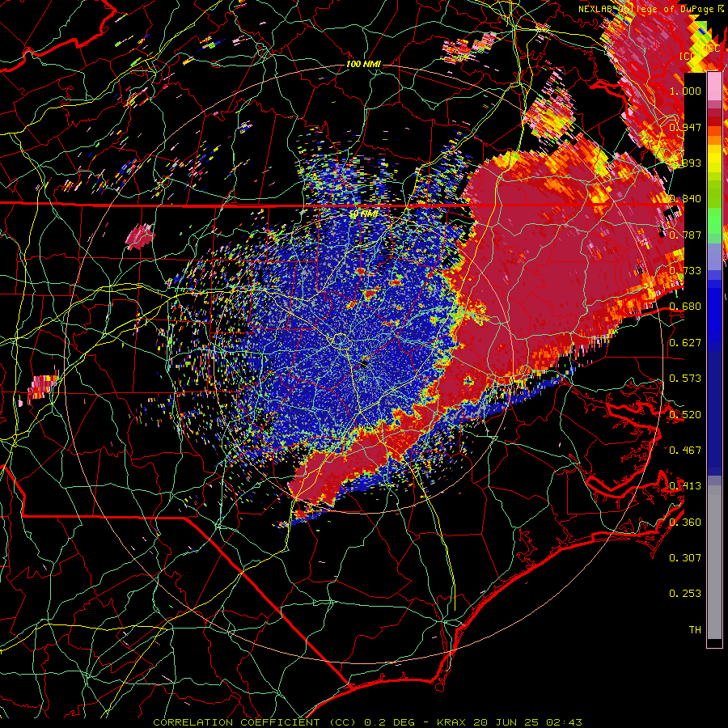The image size is (728, 728).
Task: Select the 0.413 legend value
Action: [685, 486]
